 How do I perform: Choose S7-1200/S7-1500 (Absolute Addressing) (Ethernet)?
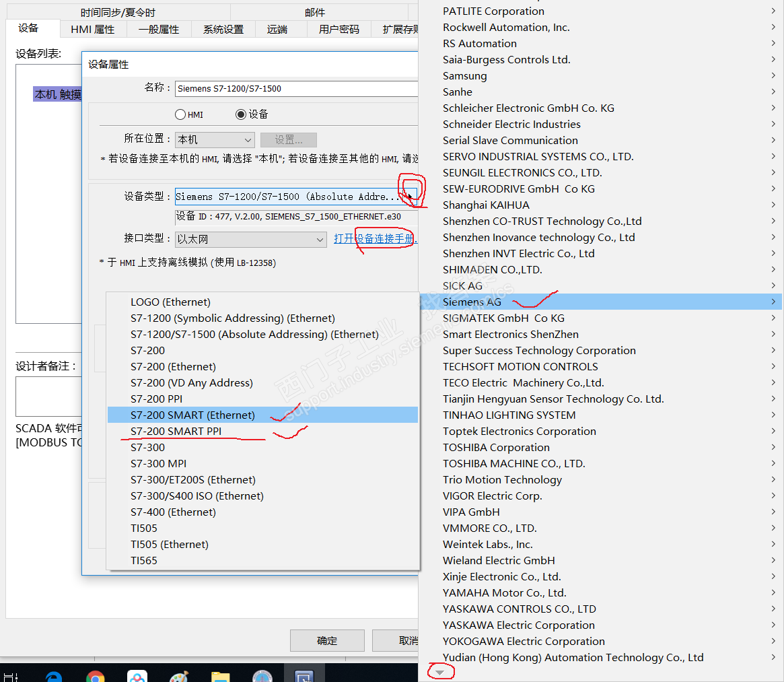263,334
